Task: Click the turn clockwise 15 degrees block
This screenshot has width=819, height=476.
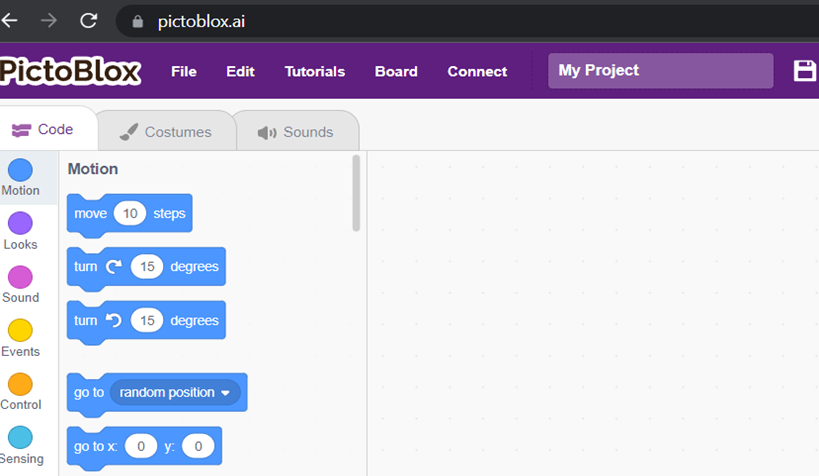Action: pos(146,267)
